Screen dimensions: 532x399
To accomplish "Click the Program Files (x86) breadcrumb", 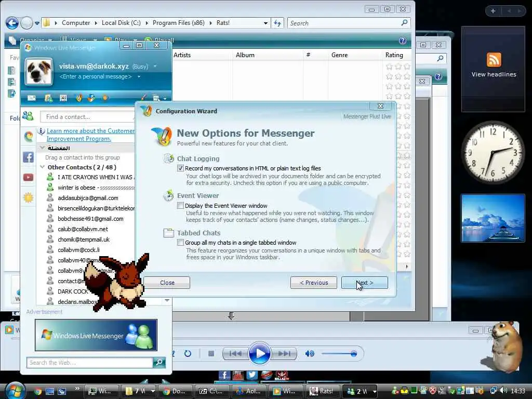I will pyautogui.click(x=179, y=23).
